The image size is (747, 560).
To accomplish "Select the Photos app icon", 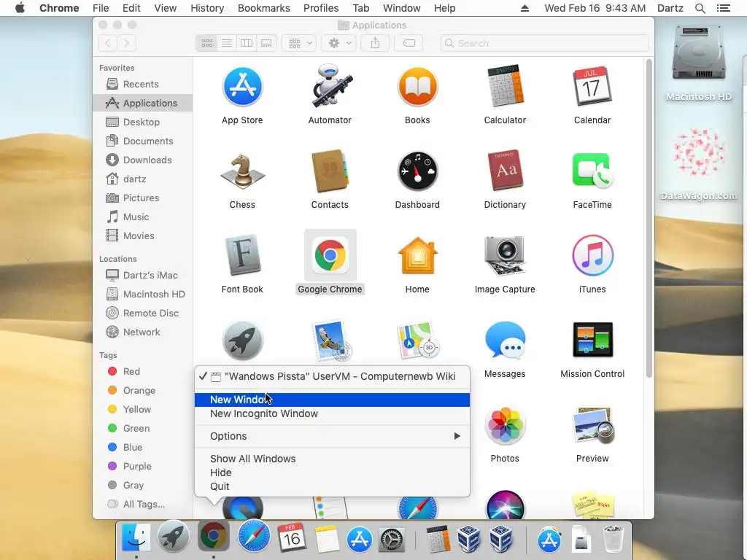I will pyautogui.click(x=505, y=425).
